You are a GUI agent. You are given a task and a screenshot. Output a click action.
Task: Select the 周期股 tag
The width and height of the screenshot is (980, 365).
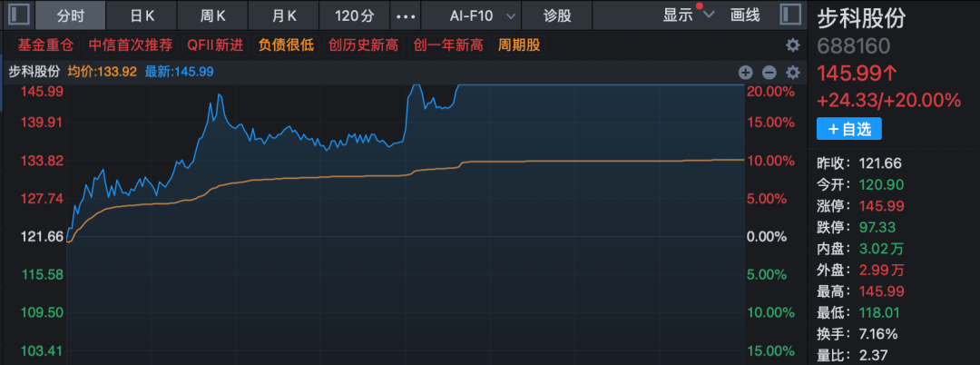coord(519,45)
